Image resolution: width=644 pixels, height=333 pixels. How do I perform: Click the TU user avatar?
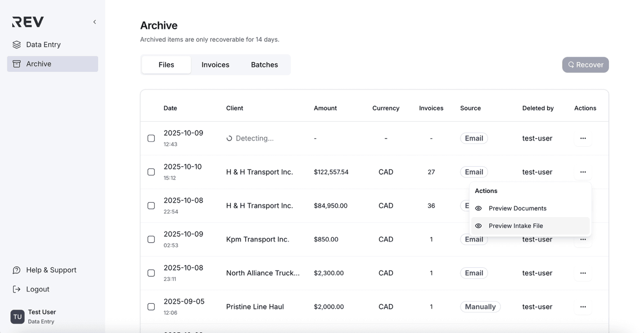[17, 316]
